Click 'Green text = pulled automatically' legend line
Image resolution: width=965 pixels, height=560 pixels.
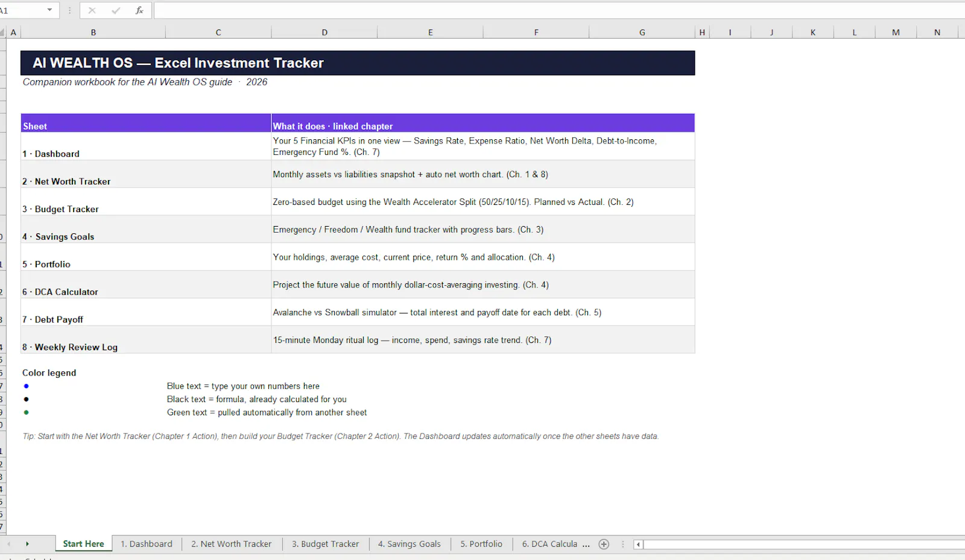tap(267, 413)
